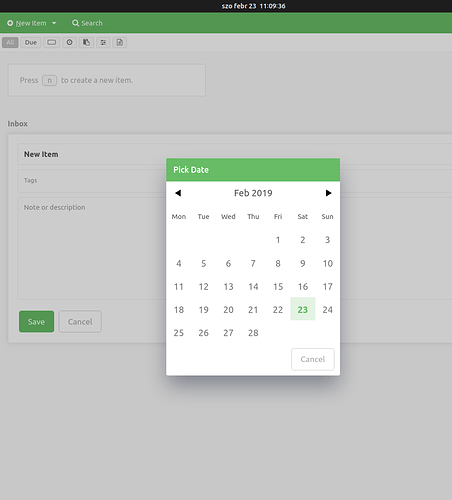Click the columns-and-hand filter icon
The width and height of the screenshot is (452, 500).
click(86, 42)
